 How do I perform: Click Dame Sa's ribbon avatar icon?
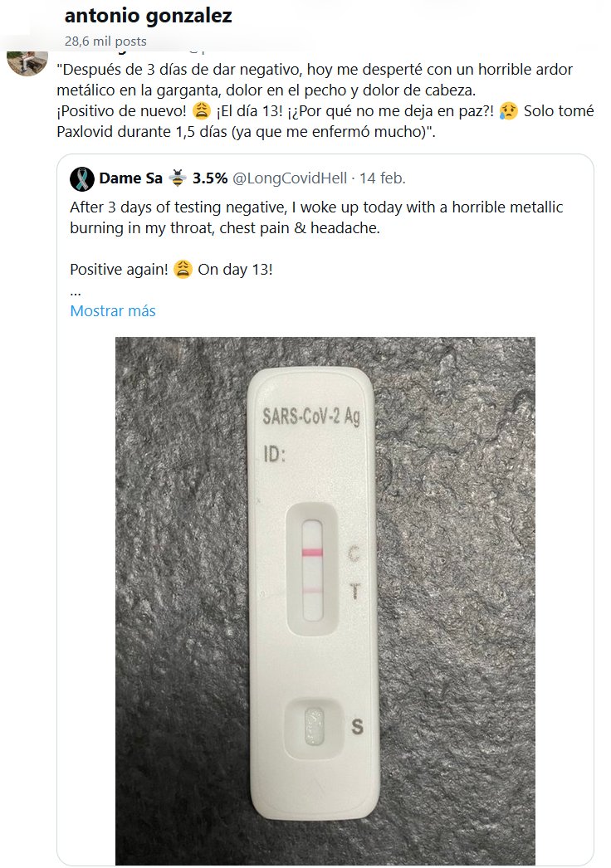(81, 178)
